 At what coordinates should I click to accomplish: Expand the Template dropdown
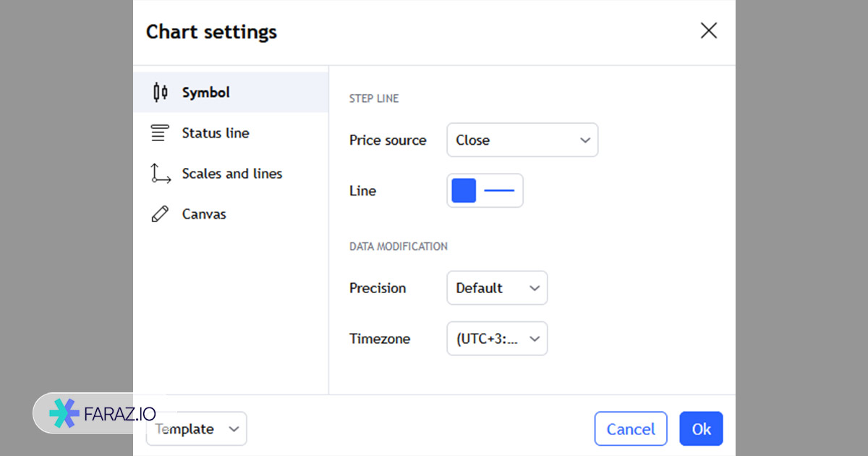tap(197, 429)
